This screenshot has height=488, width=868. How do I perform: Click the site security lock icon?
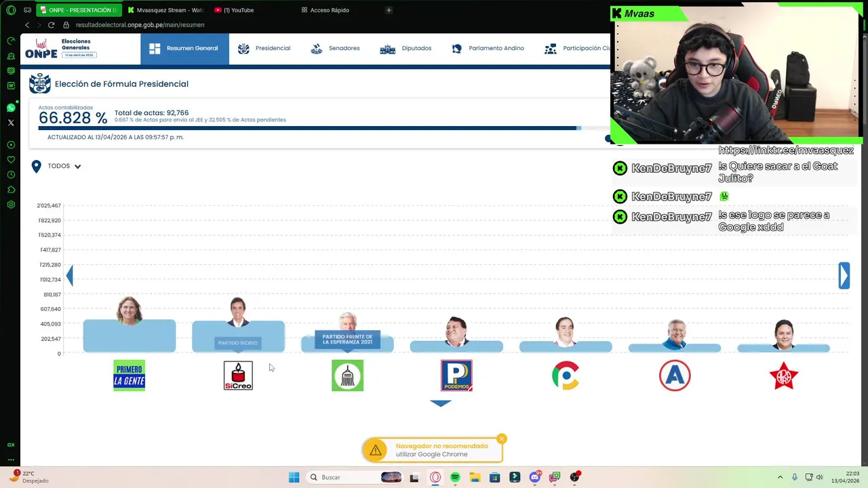coord(66,25)
